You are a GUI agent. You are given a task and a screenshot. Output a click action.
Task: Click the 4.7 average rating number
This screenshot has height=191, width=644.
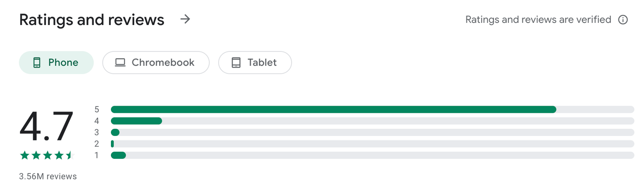click(46, 127)
